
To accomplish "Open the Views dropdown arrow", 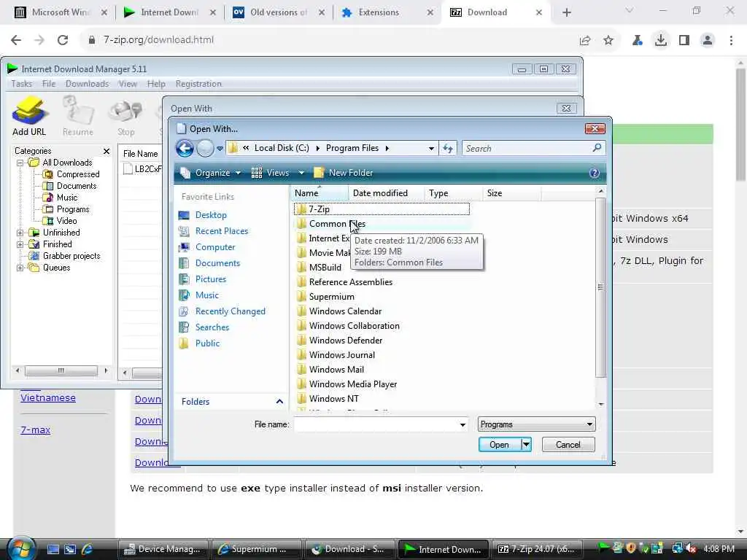I will pos(301,173).
